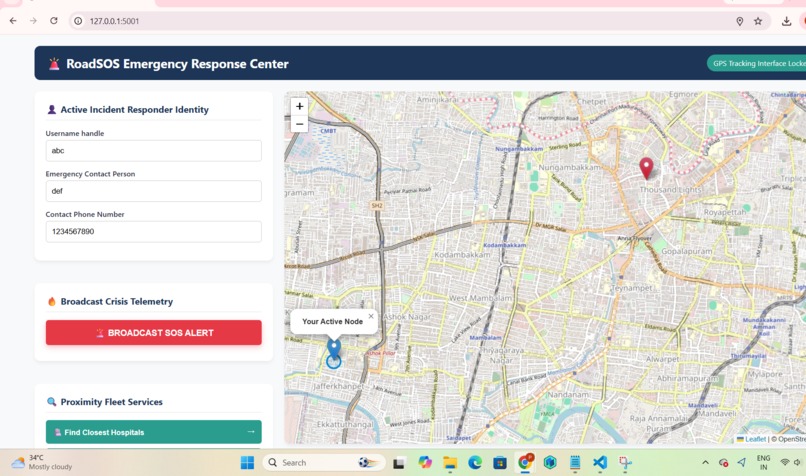Click the blue active node map marker

[334, 350]
